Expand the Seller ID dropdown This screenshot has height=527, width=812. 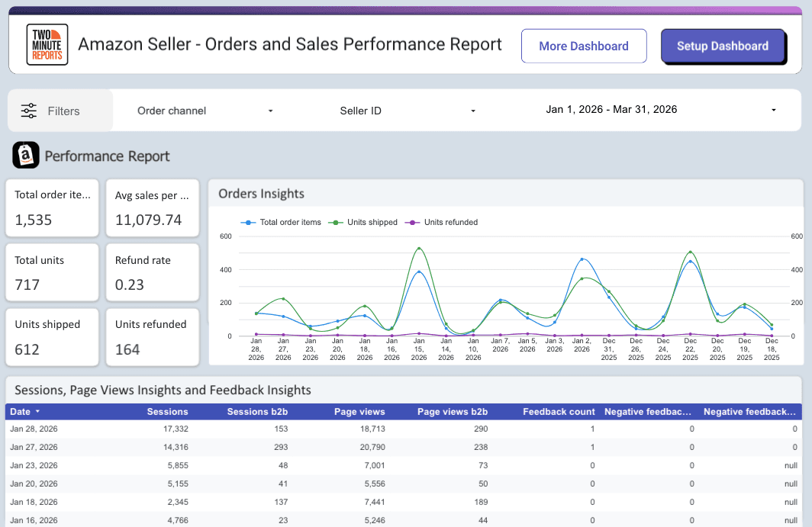tap(404, 110)
